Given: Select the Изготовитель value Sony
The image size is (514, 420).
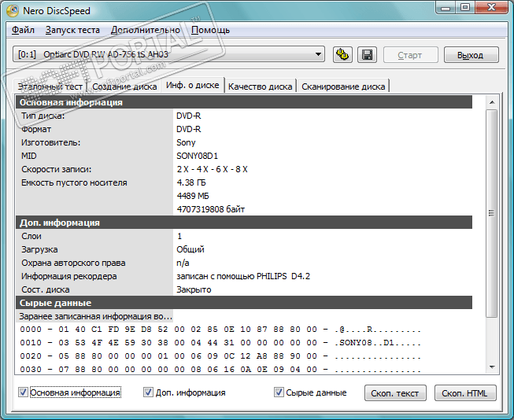Looking at the screenshot, I should 186,142.
